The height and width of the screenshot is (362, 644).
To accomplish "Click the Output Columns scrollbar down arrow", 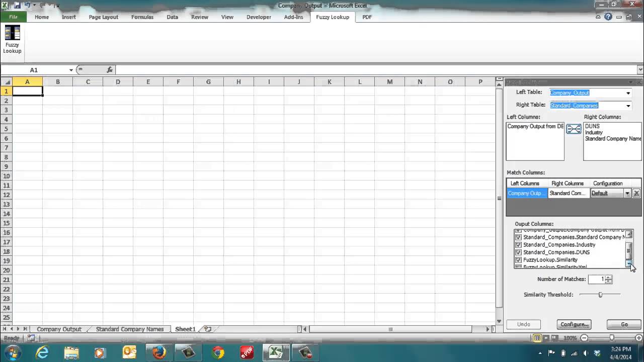I will [x=629, y=263].
